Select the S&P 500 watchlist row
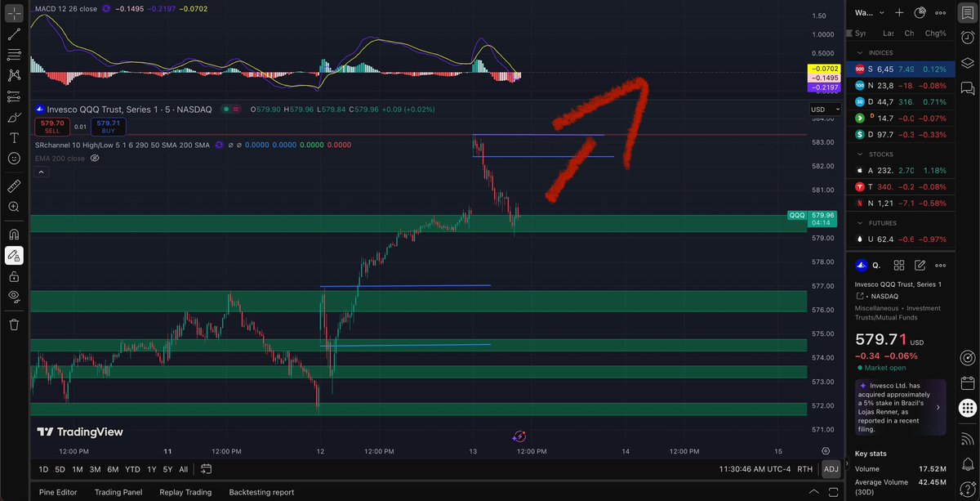Viewport: 980px width, 501px height. (899, 69)
